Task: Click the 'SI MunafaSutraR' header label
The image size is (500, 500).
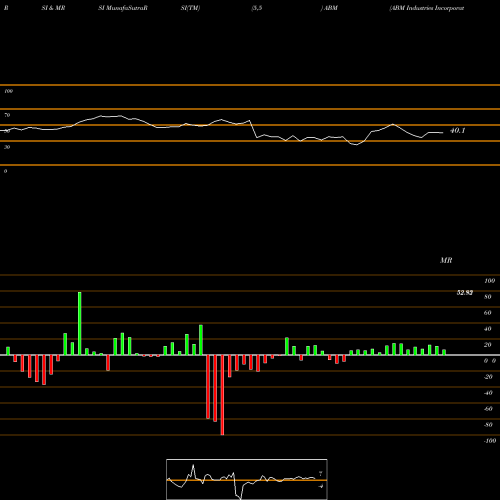Action: 123,8
